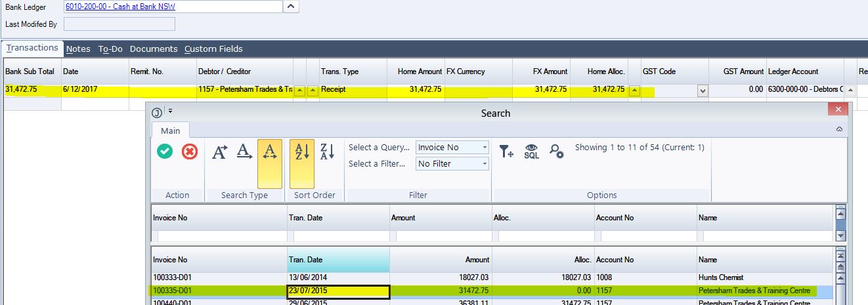
Task: Open the Select a Filter dropdown
Action: (452, 163)
